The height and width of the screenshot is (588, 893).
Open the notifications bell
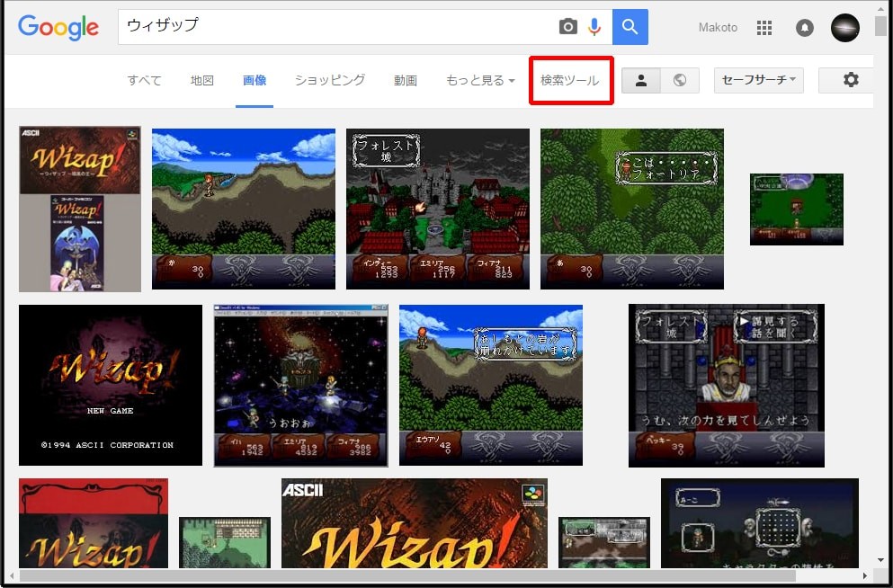[804, 27]
